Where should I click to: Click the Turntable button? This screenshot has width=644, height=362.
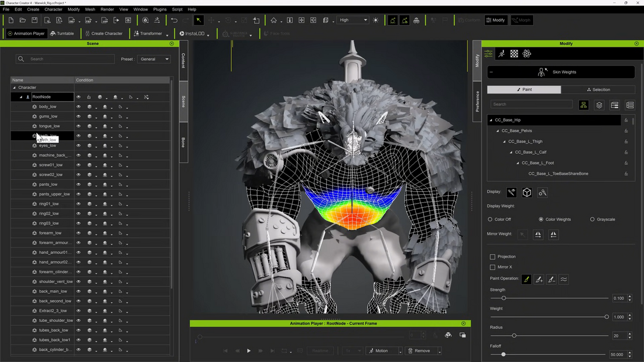coord(63,34)
